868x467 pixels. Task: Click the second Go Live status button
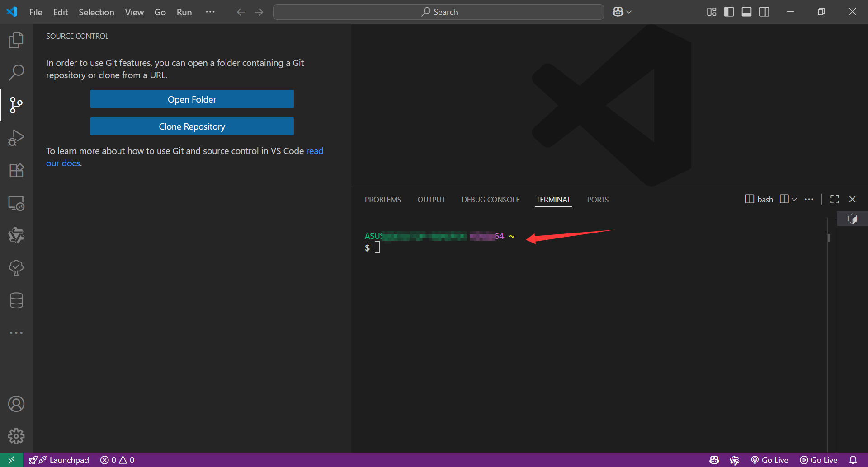point(819,460)
